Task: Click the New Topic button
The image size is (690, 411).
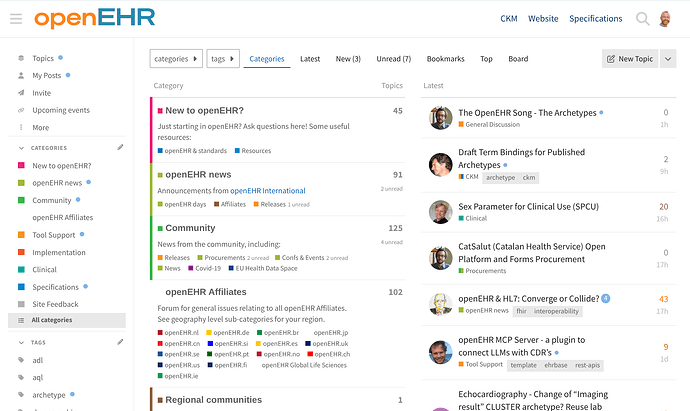Action: point(630,59)
